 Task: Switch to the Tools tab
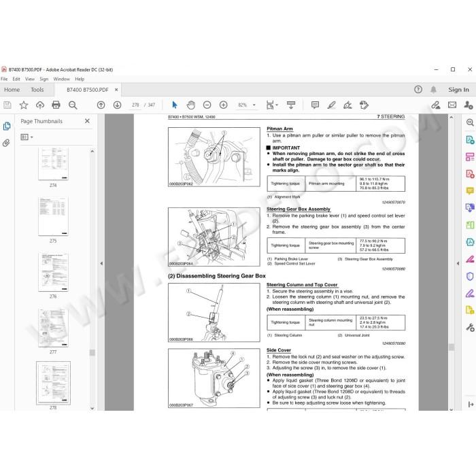(x=37, y=90)
